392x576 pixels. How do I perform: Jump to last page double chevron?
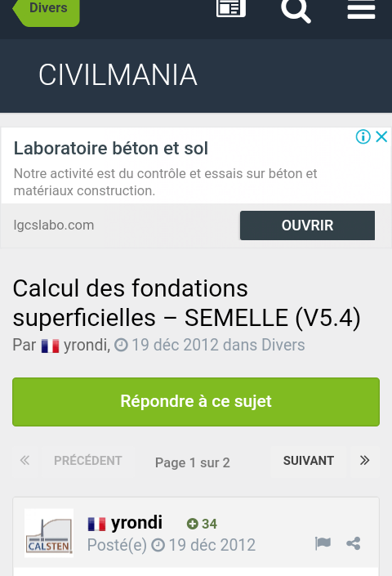[364, 461]
